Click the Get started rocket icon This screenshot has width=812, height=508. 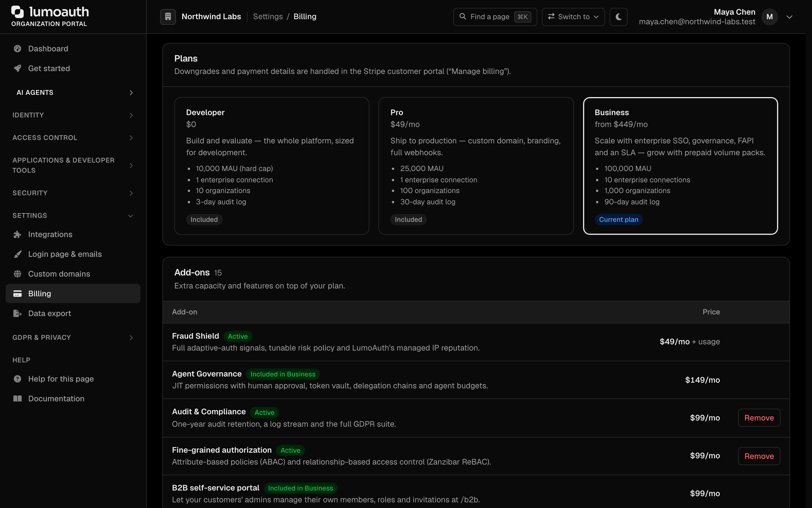point(17,69)
